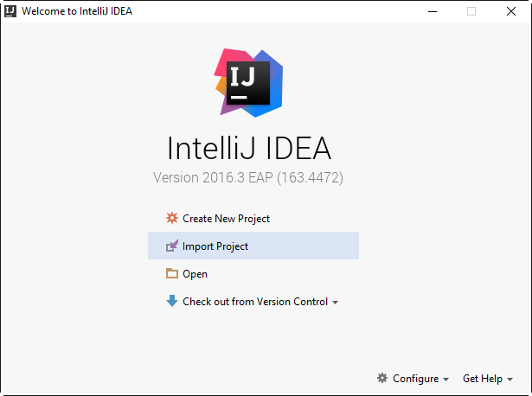Screen dimensions: 532x396
Task: Minimize the Welcome window
Action: point(432,11)
